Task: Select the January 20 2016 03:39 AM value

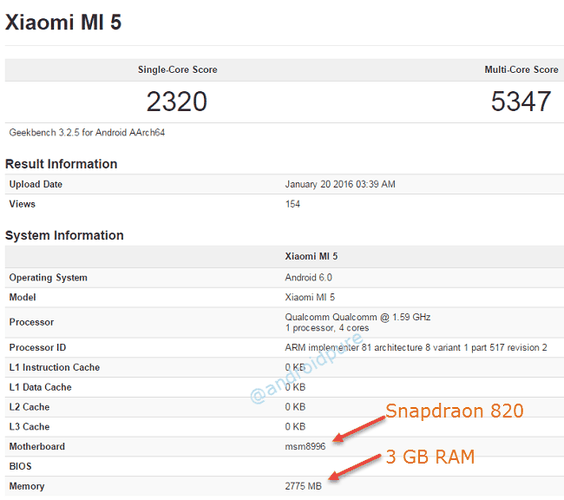Action: 340,184
